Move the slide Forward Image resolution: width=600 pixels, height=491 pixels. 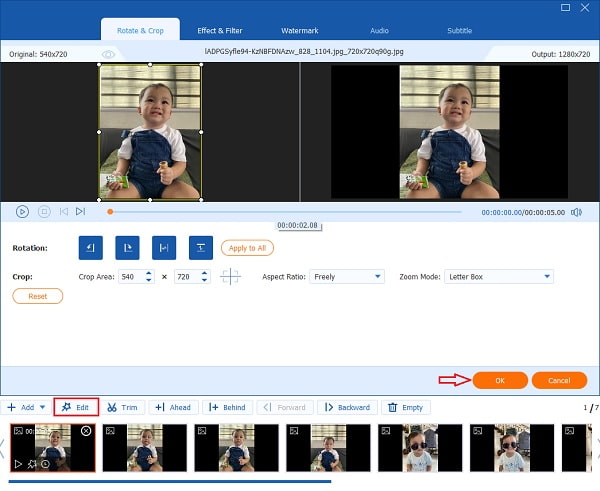pos(285,407)
